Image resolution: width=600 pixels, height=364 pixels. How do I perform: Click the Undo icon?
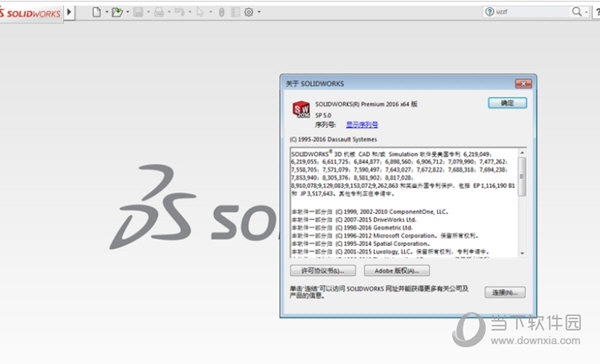click(x=179, y=12)
